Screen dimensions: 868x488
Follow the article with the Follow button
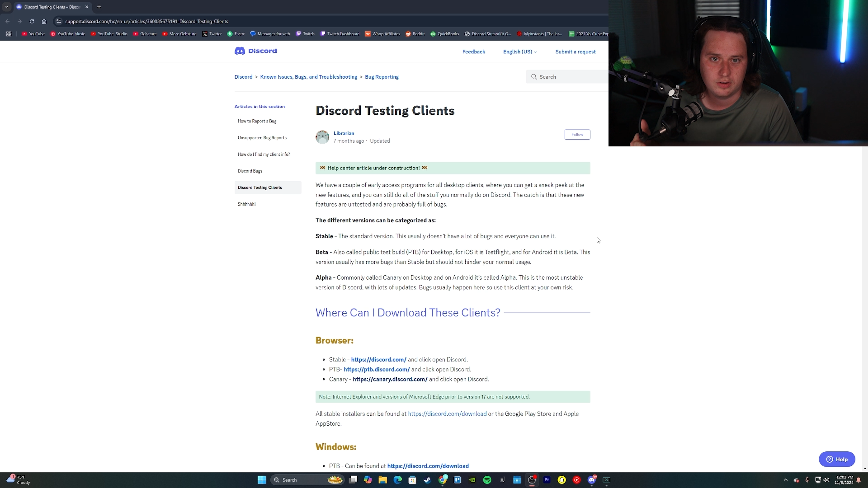pyautogui.click(x=577, y=135)
